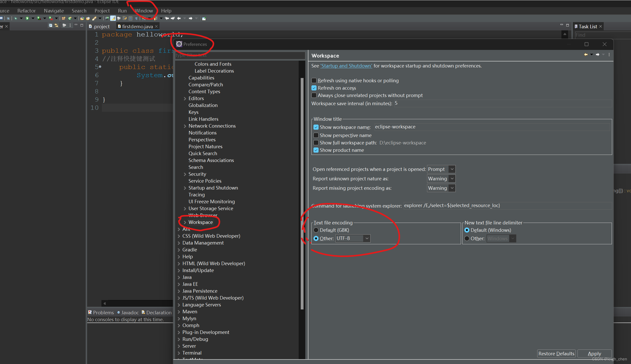Open the Window menu
Viewport: 631px width, 364px height.
click(144, 11)
